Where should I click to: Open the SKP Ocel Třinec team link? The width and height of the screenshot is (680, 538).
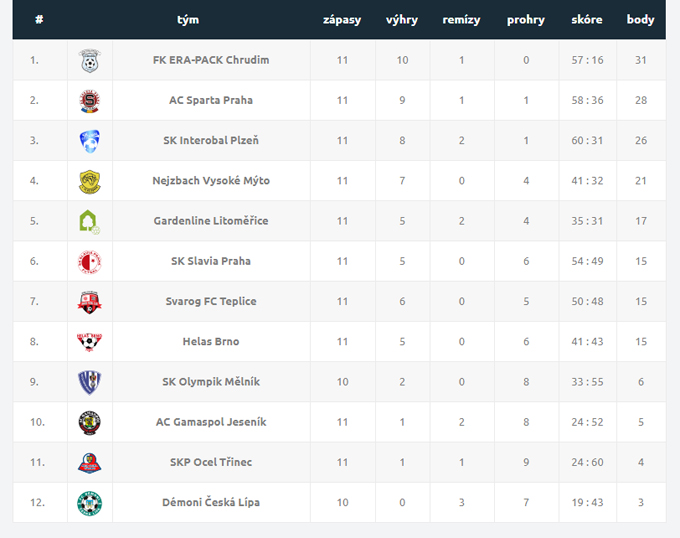point(211,462)
